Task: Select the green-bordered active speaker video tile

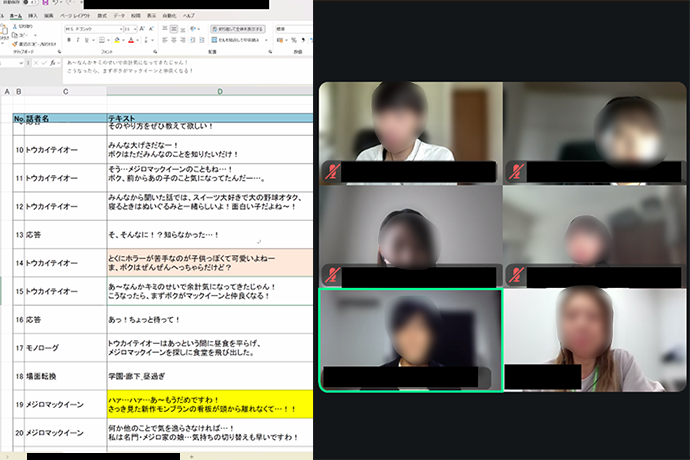Action: pos(409,339)
